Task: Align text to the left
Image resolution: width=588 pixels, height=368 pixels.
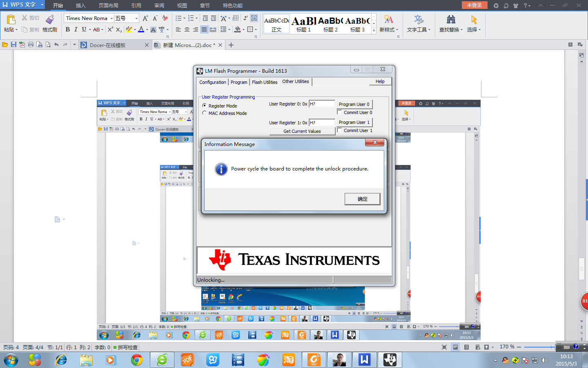Action: pyautogui.click(x=178, y=29)
